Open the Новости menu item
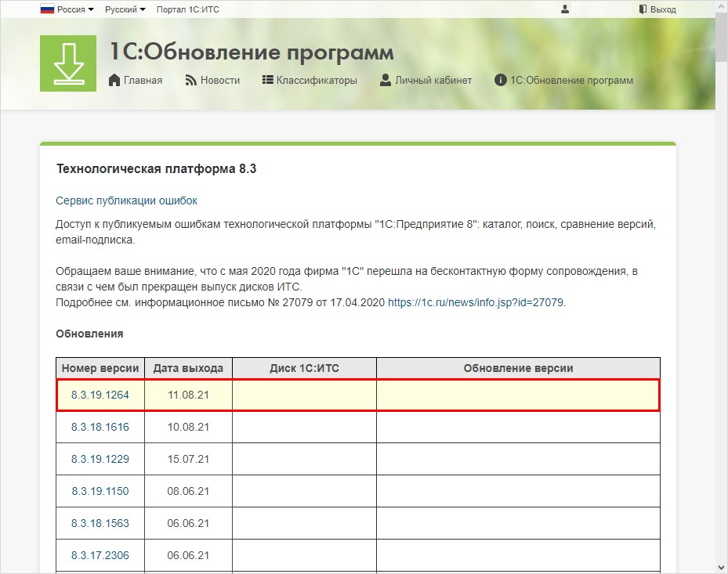Screen dimensions: 728x574 click(220, 81)
